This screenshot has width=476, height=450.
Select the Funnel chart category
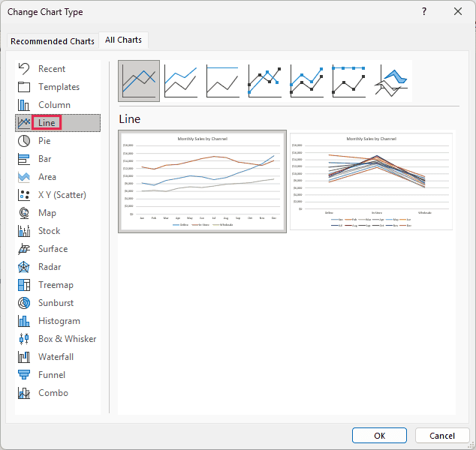pos(58,375)
